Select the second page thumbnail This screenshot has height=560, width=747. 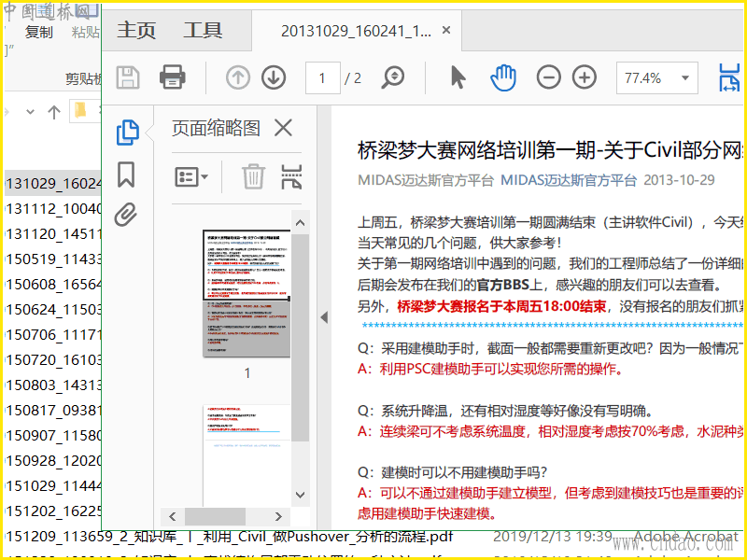247,455
